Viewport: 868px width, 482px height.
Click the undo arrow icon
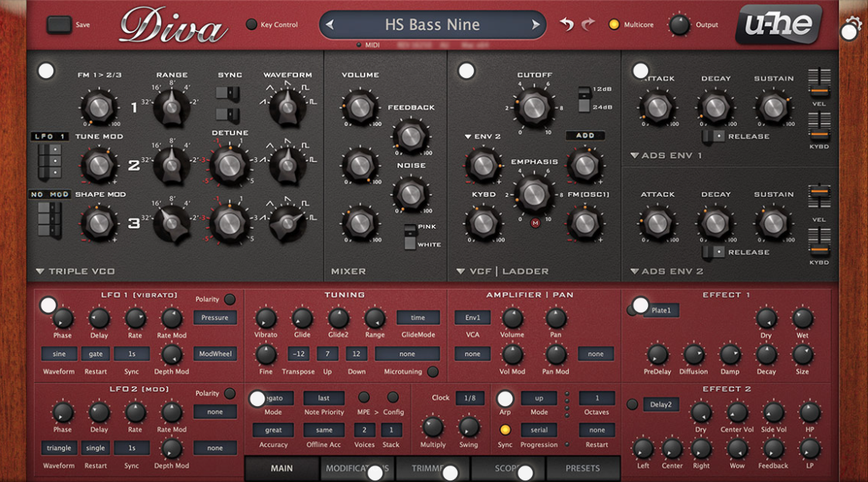(567, 25)
